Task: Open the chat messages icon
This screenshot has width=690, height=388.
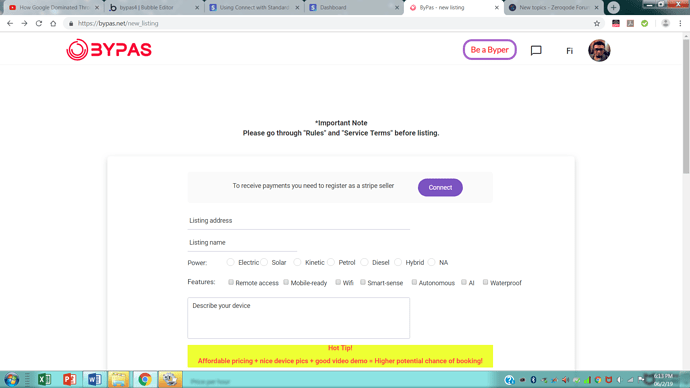Action: tap(536, 51)
